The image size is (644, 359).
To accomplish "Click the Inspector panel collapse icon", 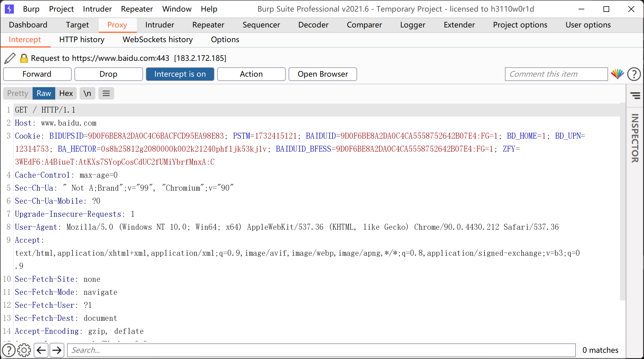I will click(x=635, y=96).
